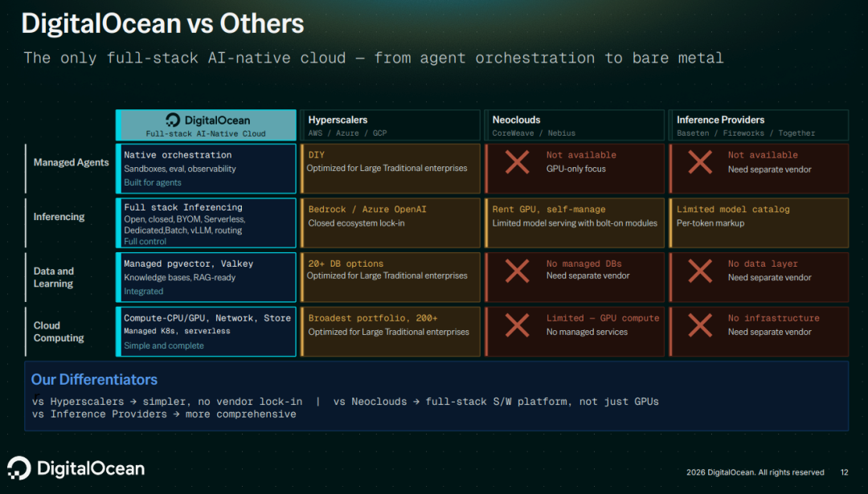
Task: Click the Native orchestration cell text
Action: click(x=178, y=155)
